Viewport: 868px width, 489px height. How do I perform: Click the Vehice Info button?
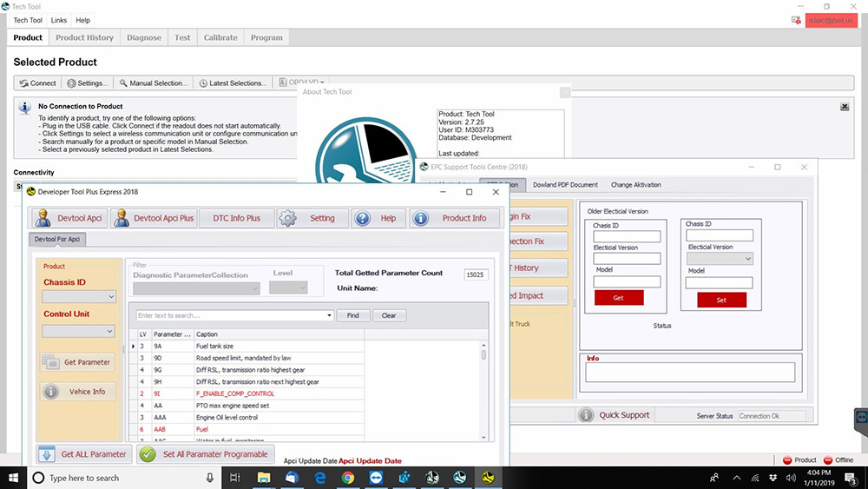[x=78, y=392]
